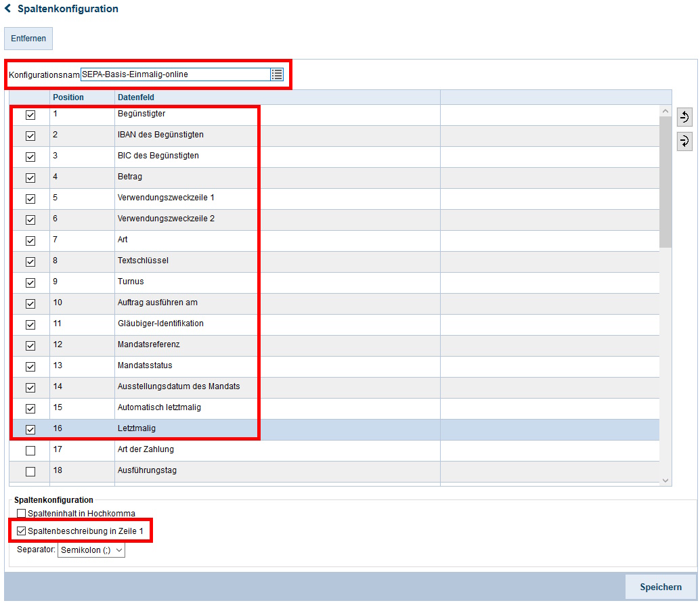
Task: Toggle the Letztmalig row checkbox
Action: 30,430
